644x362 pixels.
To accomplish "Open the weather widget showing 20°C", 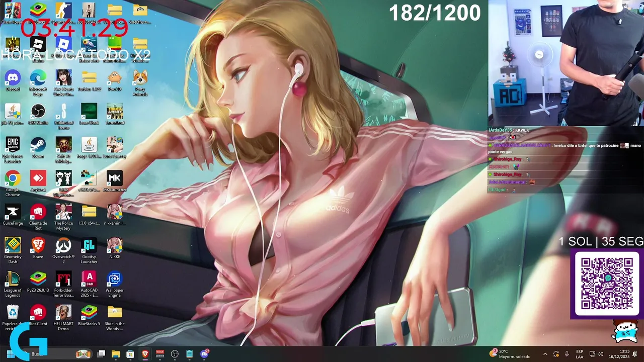I will click(x=510, y=354).
